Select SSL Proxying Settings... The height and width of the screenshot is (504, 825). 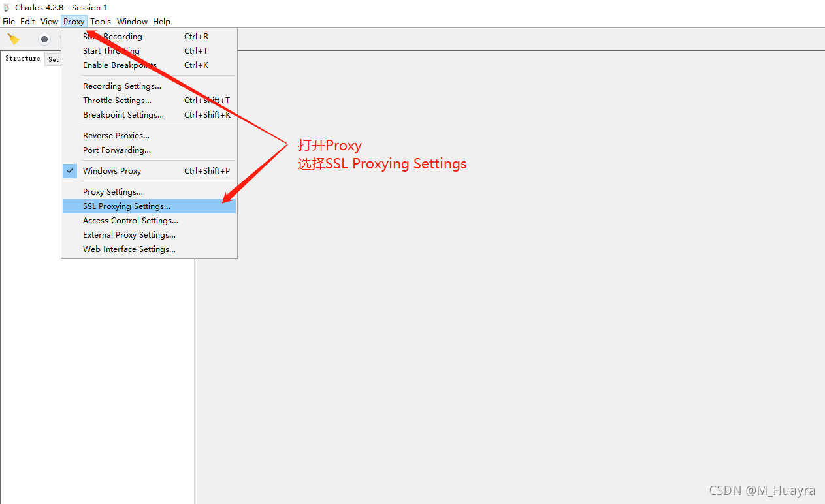click(x=149, y=206)
